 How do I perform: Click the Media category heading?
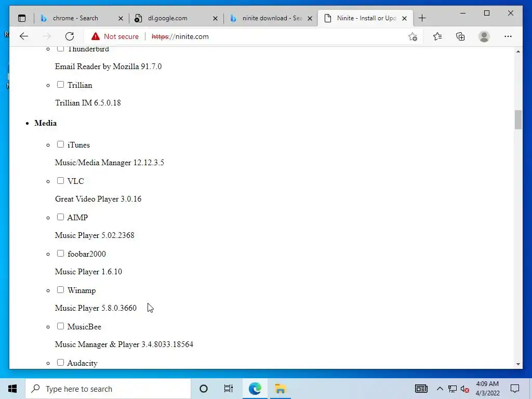[46, 123]
